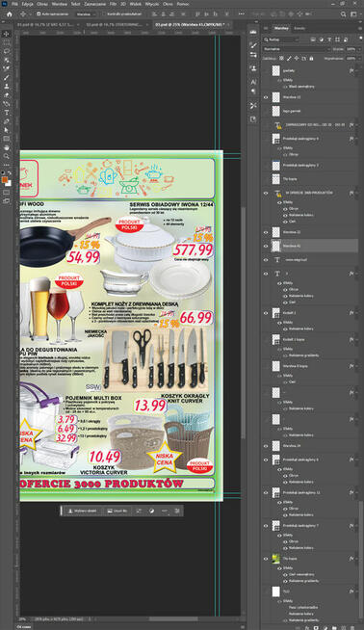Image resolution: width=364 pixels, height=630 pixels.
Task: Select the Rectangular Marquee tool
Action: 7,42
